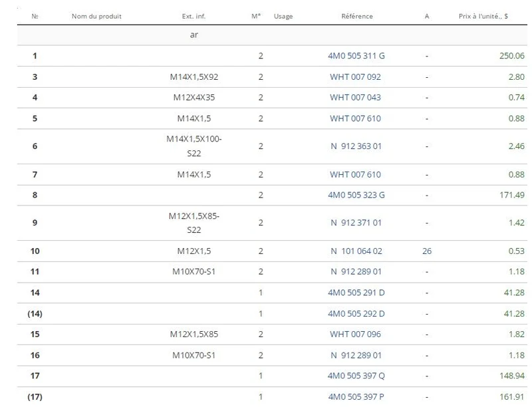Open part reference WHT 007 092
The image size is (532, 407).
[x=355, y=77]
